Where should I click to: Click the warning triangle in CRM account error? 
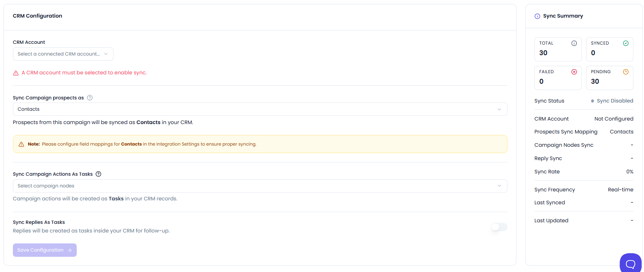[16, 73]
